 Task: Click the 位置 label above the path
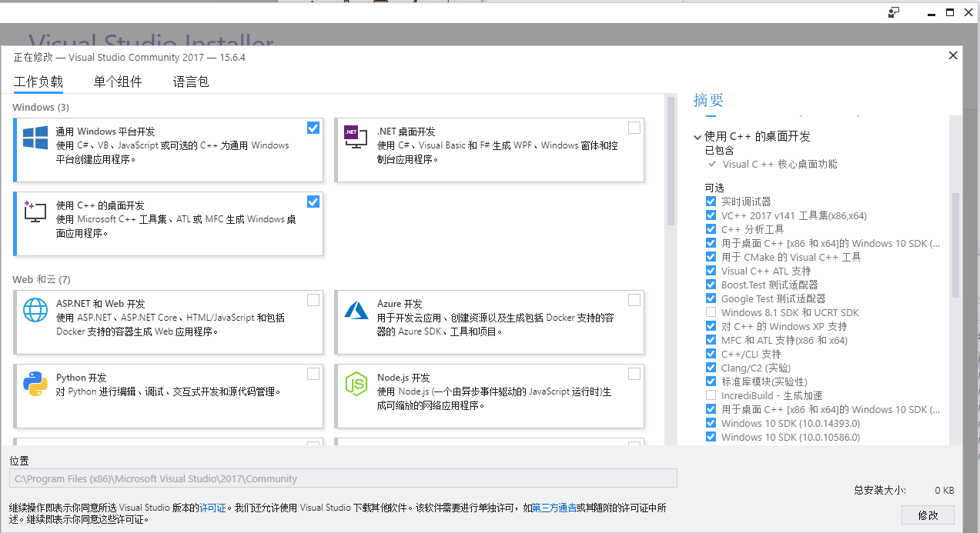click(x=19, y=461)
